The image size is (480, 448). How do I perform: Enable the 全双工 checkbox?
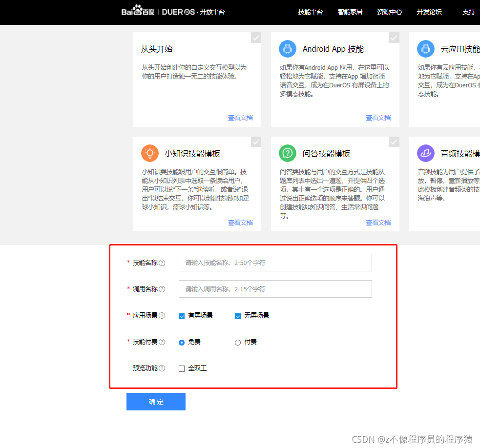point(182,369)
